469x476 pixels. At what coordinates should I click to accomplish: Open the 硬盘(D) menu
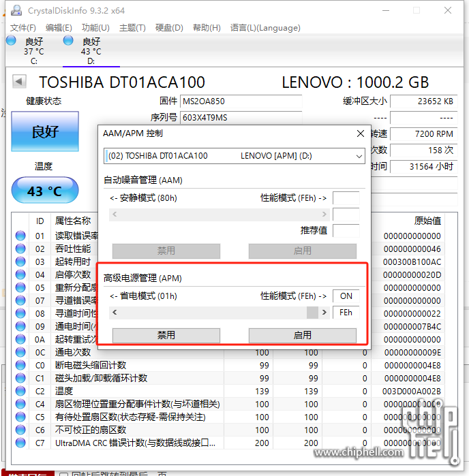[169, 28]
